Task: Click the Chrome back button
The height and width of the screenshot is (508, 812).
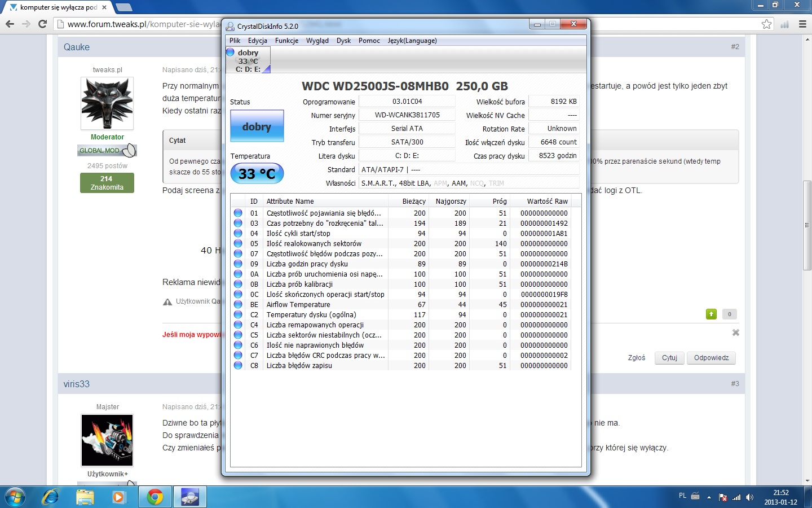Action: click(10, 24)
